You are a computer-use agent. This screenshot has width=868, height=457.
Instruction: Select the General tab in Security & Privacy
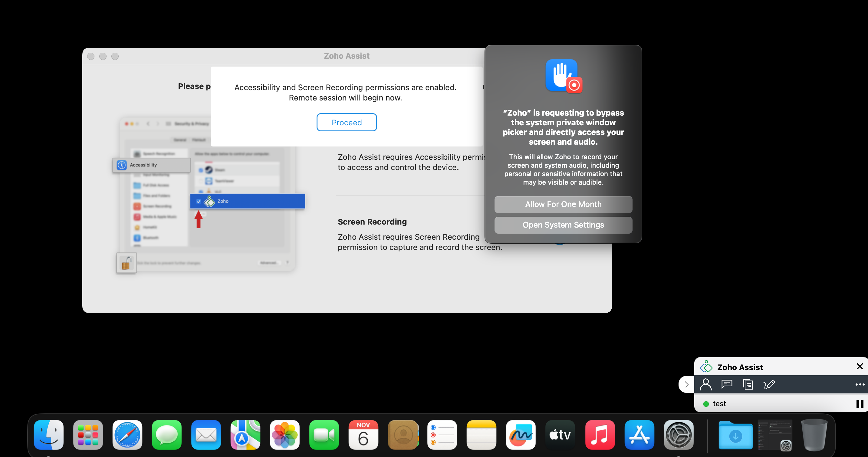[x=180, y=140]
